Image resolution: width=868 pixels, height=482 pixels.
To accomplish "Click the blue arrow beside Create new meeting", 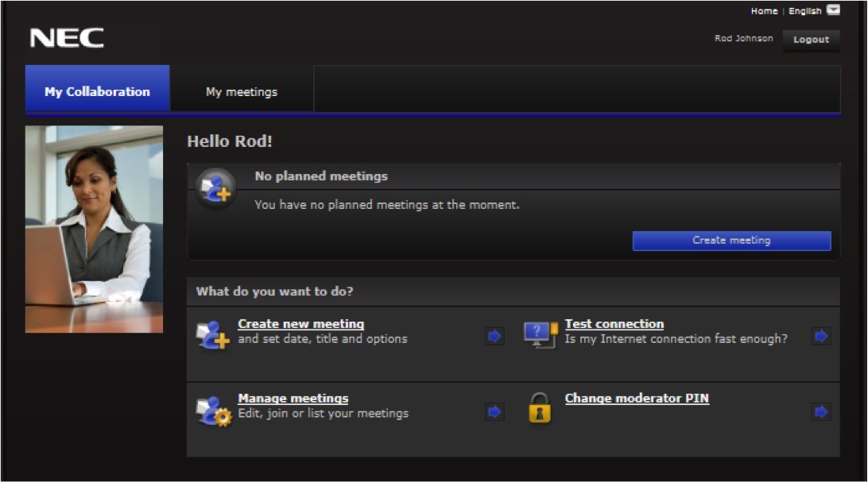I will (494, 337).
